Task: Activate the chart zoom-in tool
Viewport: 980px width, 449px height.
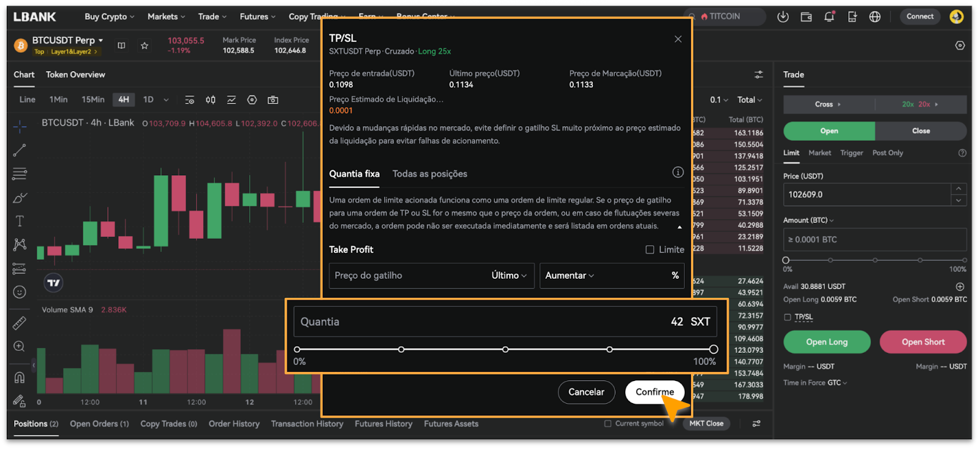Action: 20,346
